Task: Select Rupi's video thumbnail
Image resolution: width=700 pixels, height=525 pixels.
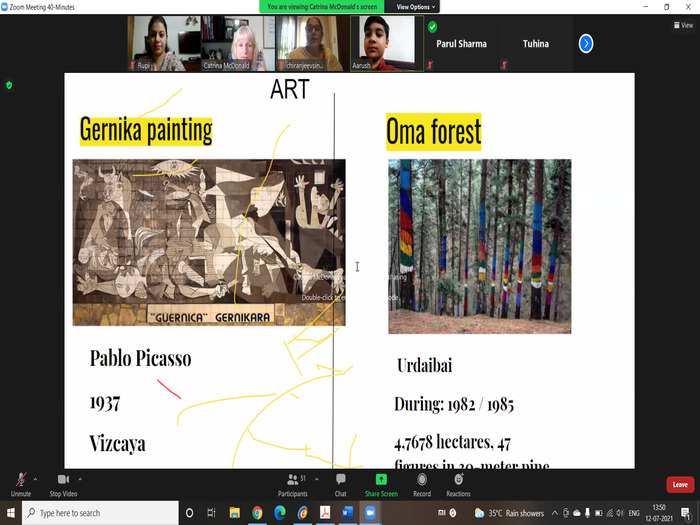Action: [164, 43]
